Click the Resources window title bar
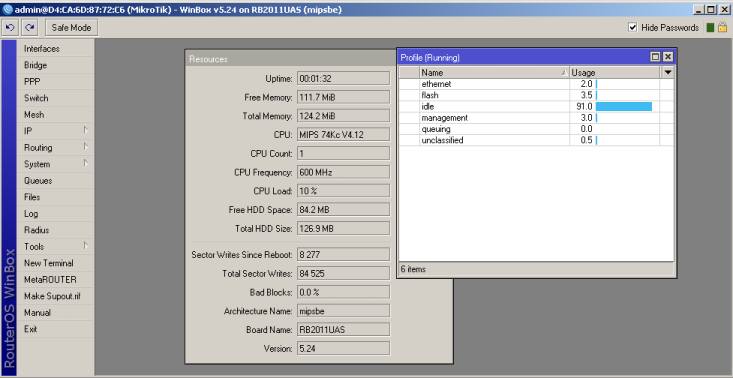Screen dimensions: 733x378 tap(291, 59)
